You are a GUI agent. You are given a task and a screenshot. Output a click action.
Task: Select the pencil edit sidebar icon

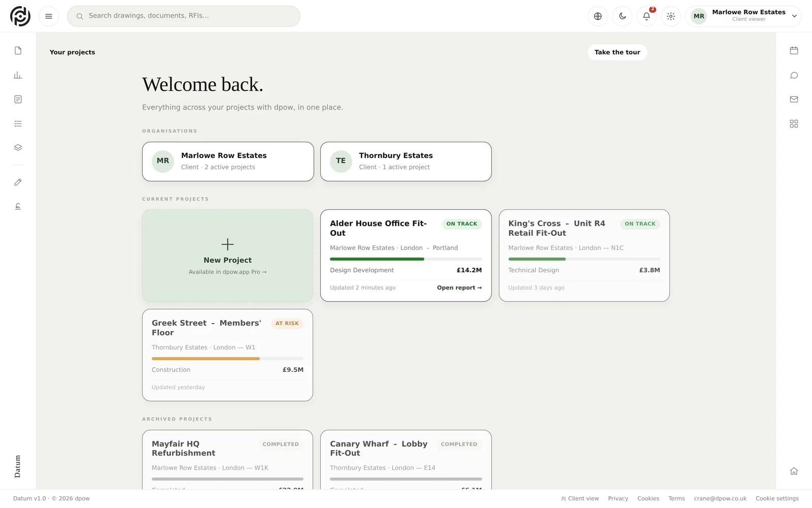pos(18,182)
